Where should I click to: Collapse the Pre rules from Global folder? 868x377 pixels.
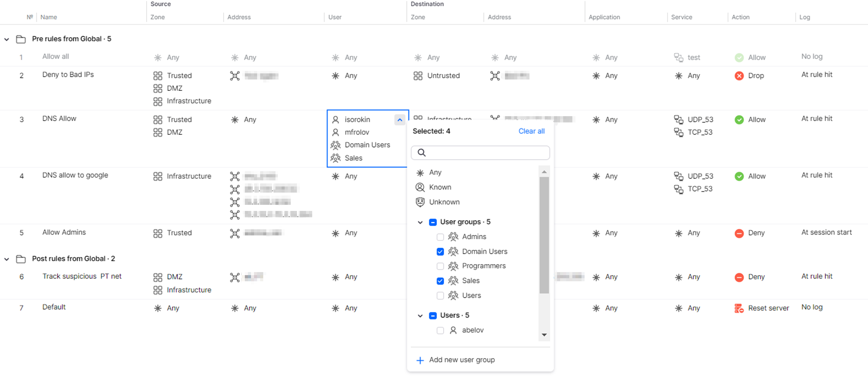point(6,39)
